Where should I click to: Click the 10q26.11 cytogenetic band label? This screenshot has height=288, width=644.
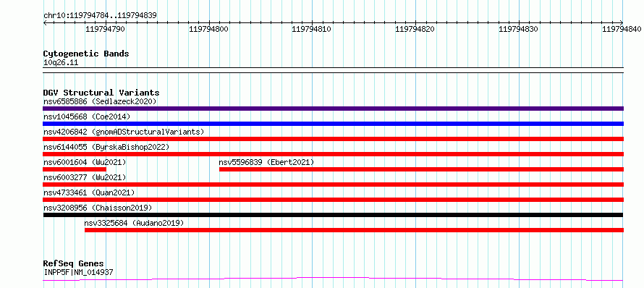(60, 63)
